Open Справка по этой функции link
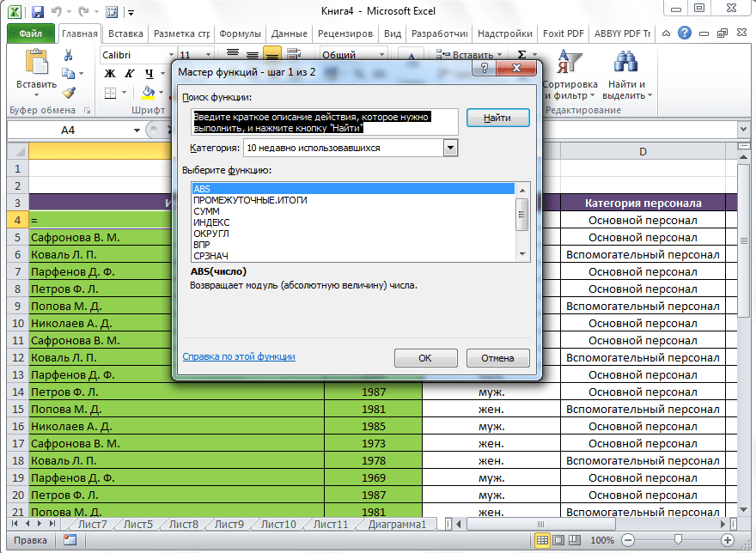The image size is (756, 553). click(239, 356)
